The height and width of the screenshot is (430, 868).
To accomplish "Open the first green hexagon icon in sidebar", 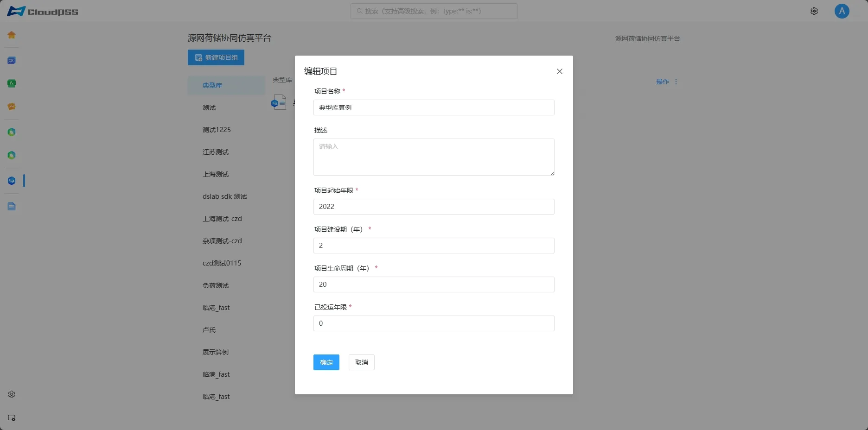I will (x=12, y=132).
